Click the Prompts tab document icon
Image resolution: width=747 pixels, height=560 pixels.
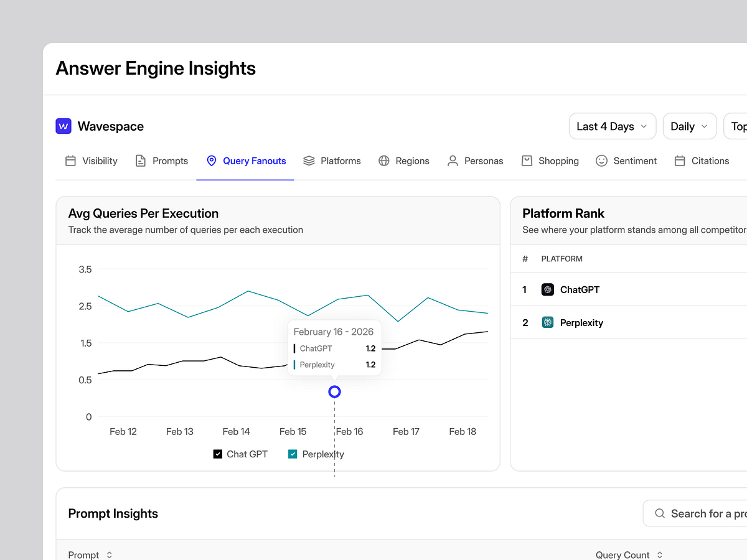pos(141,161)
